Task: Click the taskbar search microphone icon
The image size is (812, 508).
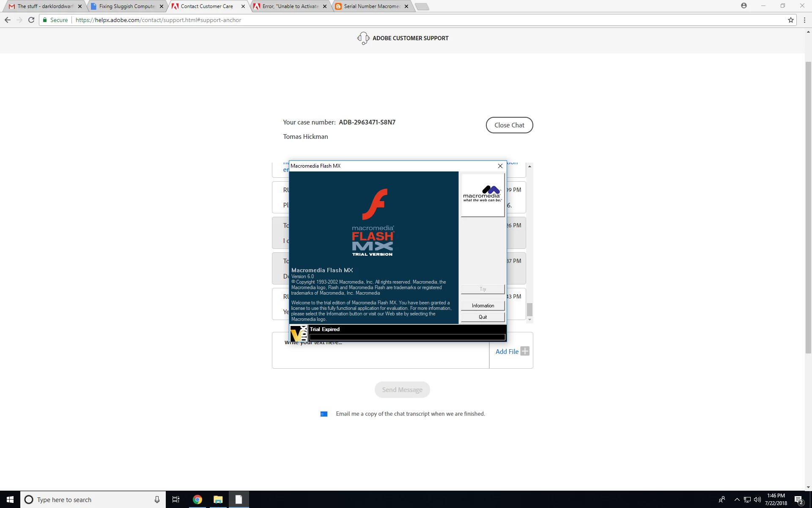Action: pos(157,500)
